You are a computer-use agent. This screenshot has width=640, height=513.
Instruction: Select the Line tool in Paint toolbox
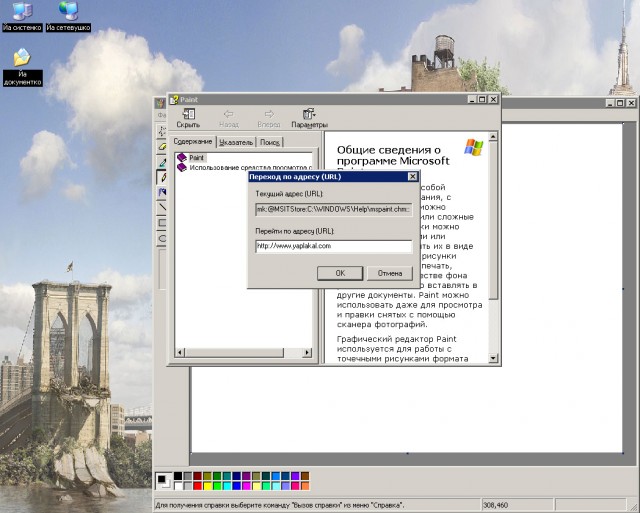[162, 207]
